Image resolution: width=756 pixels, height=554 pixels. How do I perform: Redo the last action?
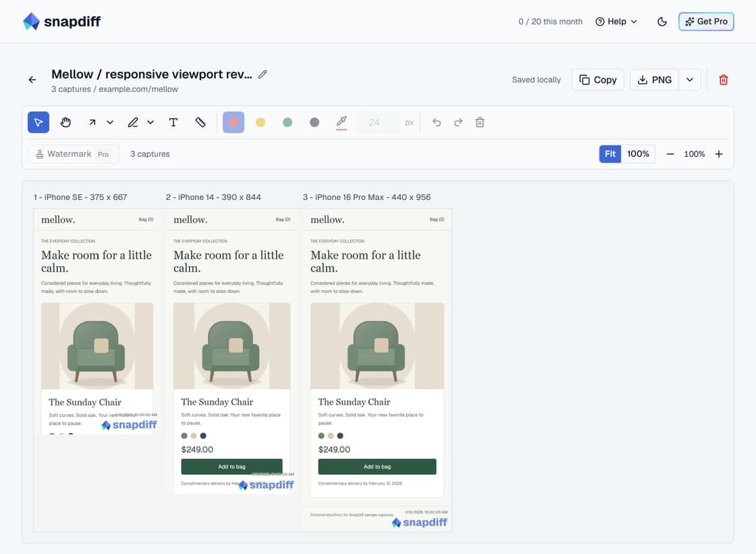pos(458,122)
